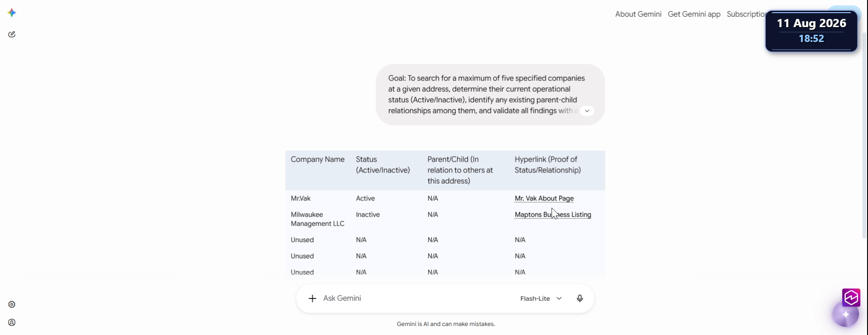
Task: Focus the Ask Gemini input field
Action: (x=416, y=298)
